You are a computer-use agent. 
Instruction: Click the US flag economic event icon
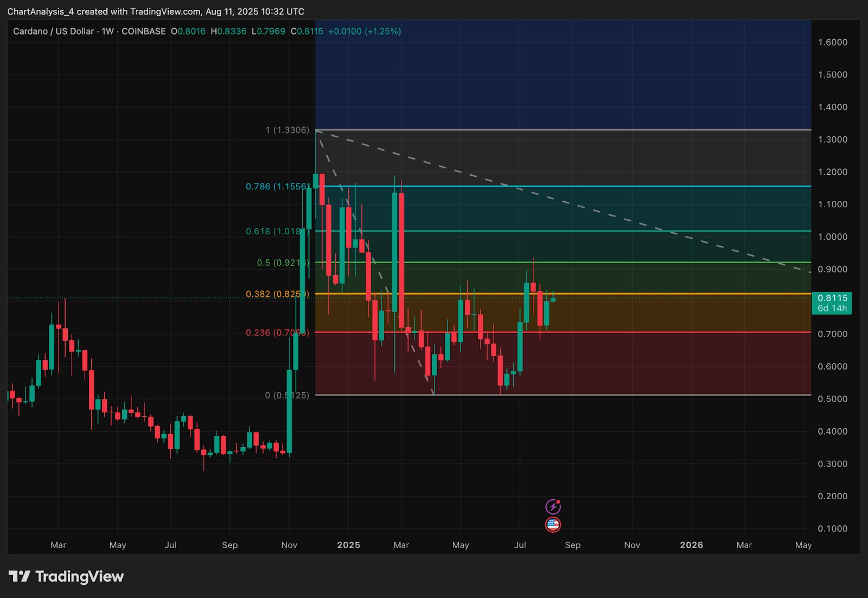[x=553, y=525]
